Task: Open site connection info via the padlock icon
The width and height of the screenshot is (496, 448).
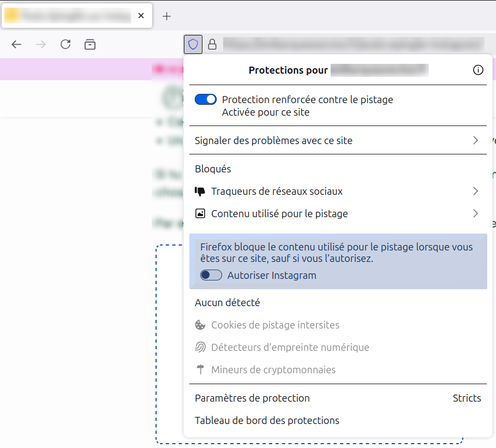Action: click(212, 44)
